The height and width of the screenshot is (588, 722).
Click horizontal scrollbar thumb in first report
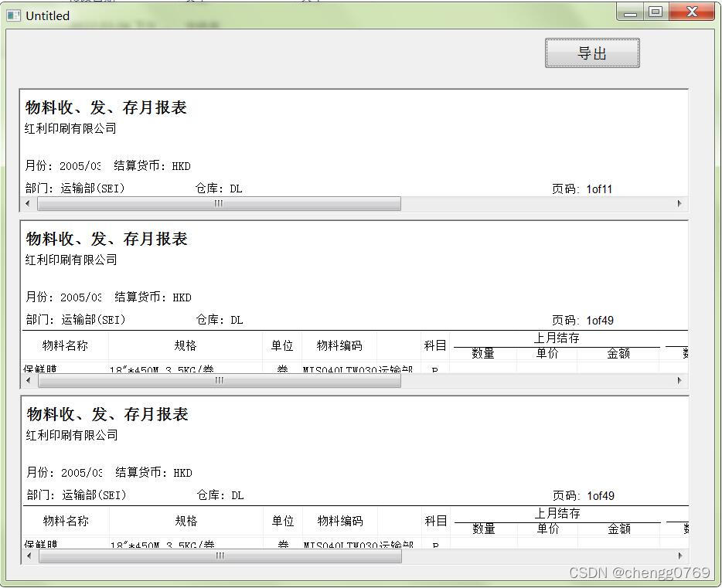point(219,204)
